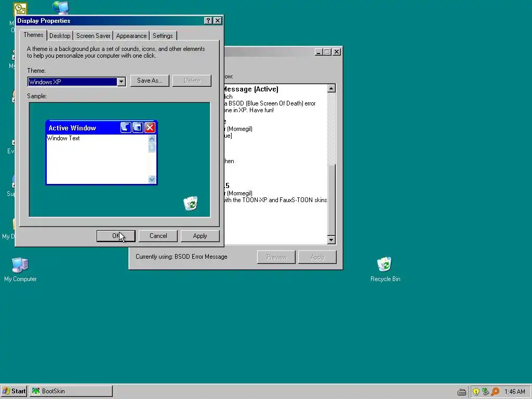Click the Preview button in BootSkin window
The image size is (532, 399).
click(x=276, y=257)
